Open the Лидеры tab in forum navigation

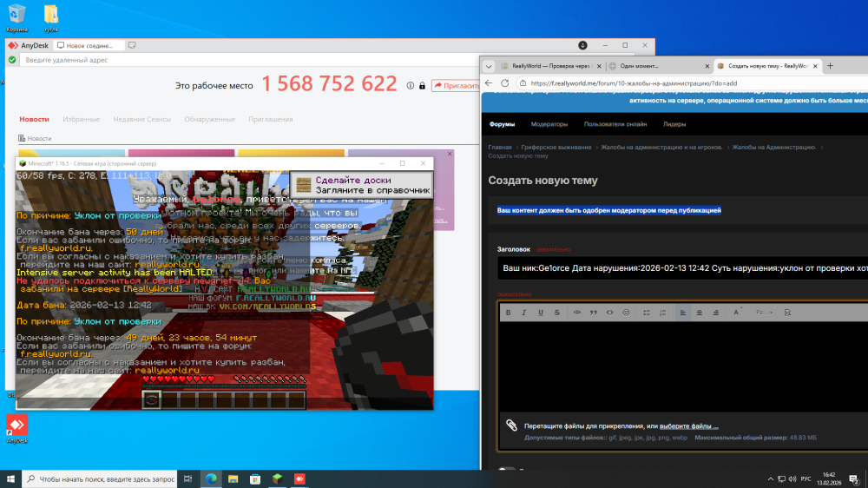pos(674,124)
